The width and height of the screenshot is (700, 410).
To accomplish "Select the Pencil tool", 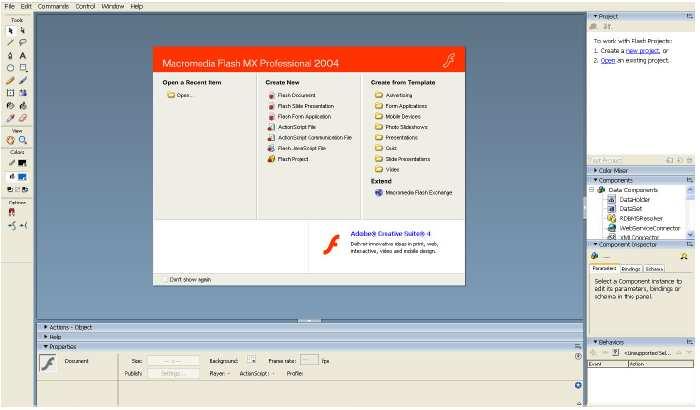I will click(x=11, y=80).
